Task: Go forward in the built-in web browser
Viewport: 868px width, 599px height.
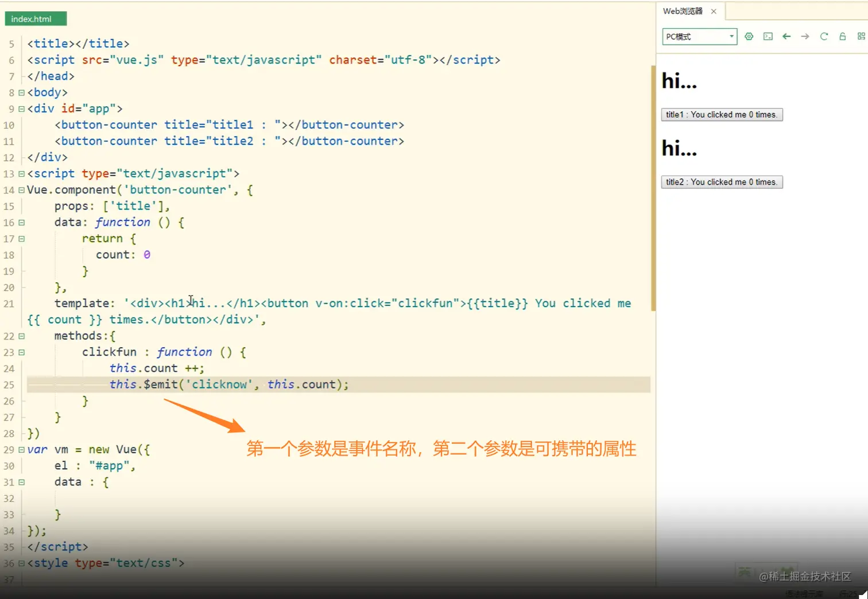Action: pyautogui.click(x=805, y=37)
